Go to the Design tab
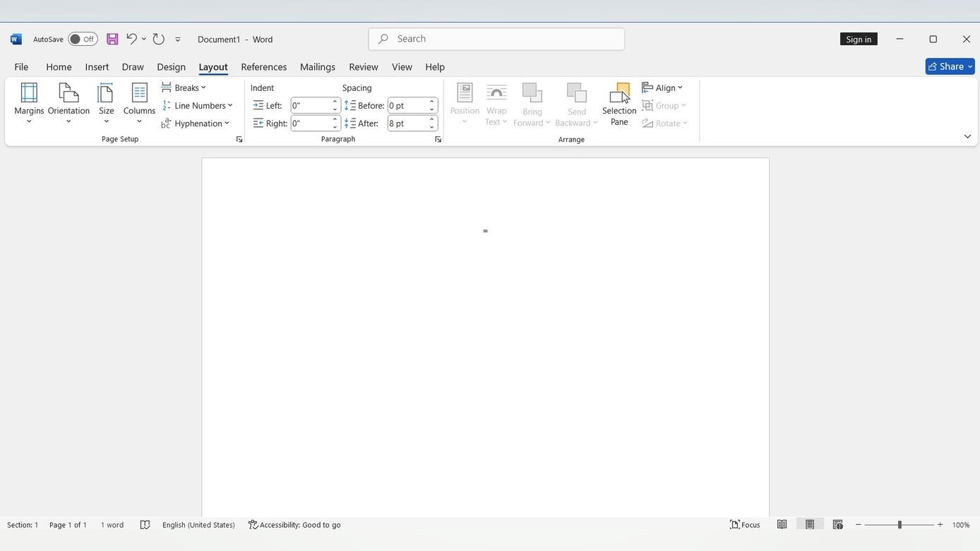The height and width of the screenshot is (551, 980). tap(171, 67)
